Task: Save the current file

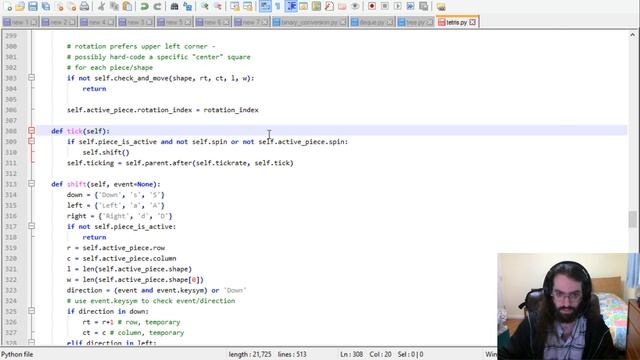Action: [33, 6]
